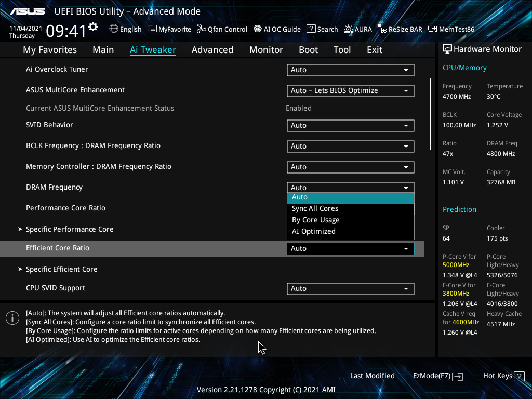This screenshot has width=532, height=399.
Task: Click Current ASUS MultiCore Enhancement Status
Action: tap(100, 108)
